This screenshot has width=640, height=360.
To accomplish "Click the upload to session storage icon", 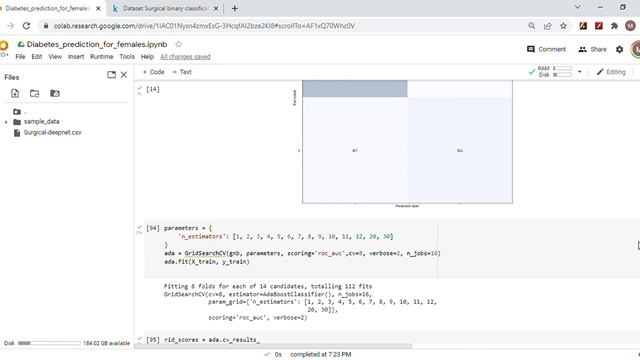I will (x=15, y=93).
